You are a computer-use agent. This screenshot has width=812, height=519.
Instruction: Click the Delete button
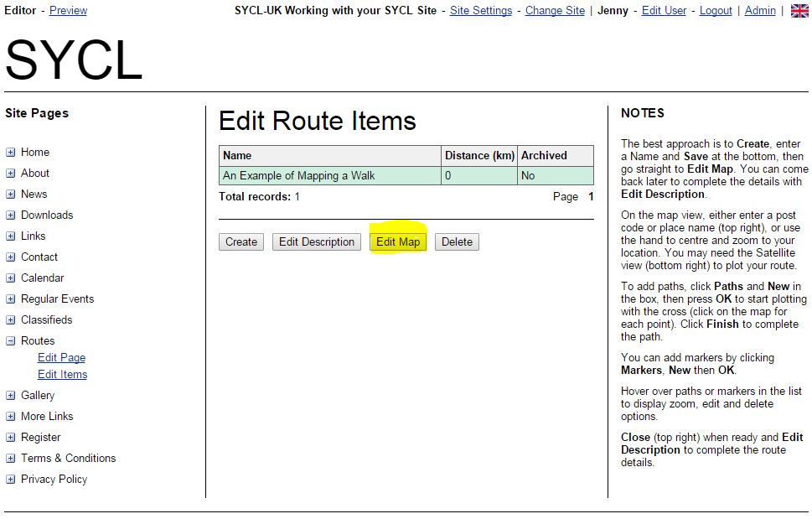(457, 241)
